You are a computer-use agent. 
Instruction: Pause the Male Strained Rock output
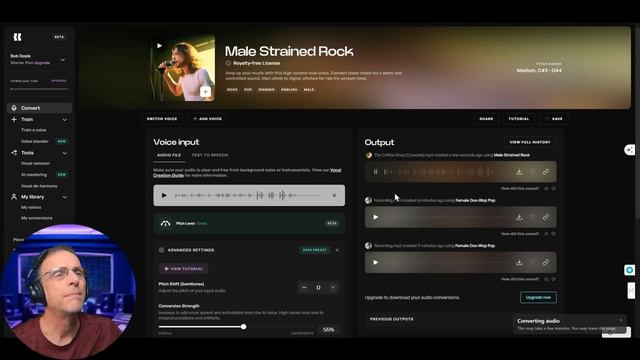(376, 172)
